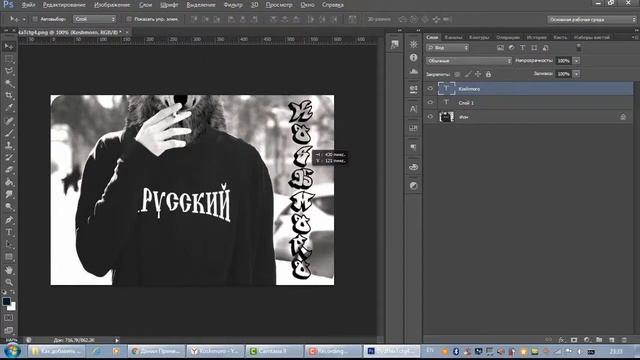Open the Info panel icon

(413, 58)
